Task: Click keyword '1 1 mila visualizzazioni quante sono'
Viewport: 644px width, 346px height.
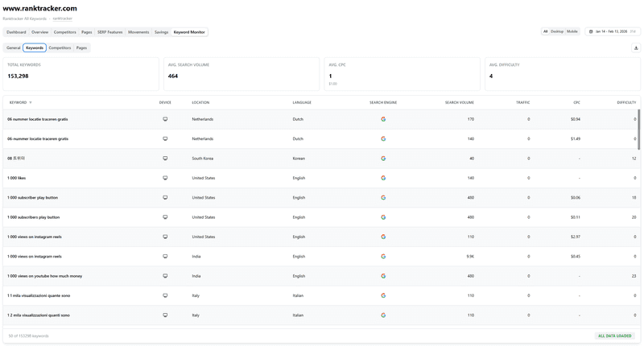Action: pos(39,296)
